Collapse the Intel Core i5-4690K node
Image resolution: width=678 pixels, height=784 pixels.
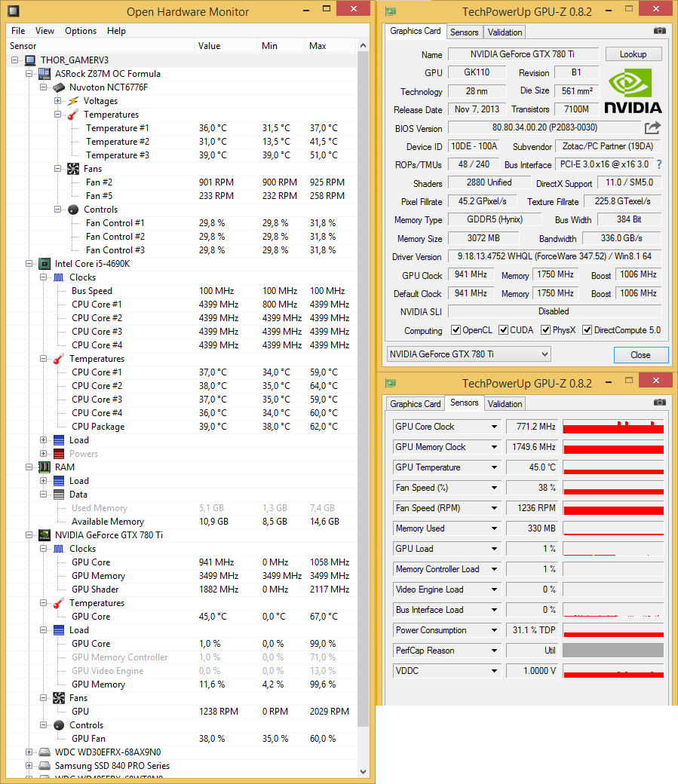click(29, 264)
